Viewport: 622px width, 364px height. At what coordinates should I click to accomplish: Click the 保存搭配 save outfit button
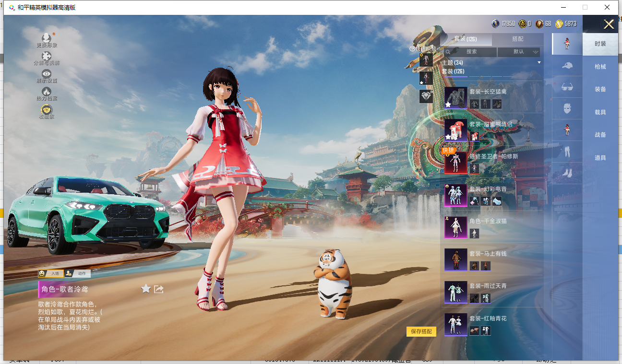pyautogui.click(x=421, y=331)
